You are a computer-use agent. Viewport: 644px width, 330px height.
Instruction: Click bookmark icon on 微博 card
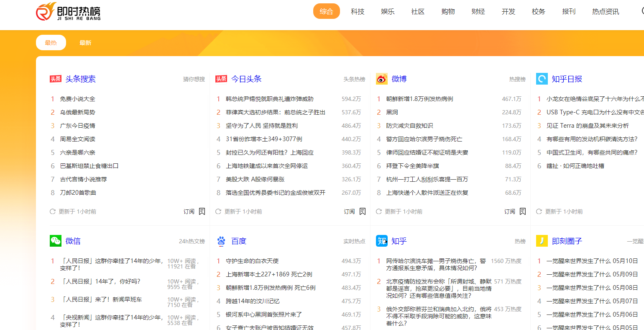pyautogui.click(x=523, y=211)
